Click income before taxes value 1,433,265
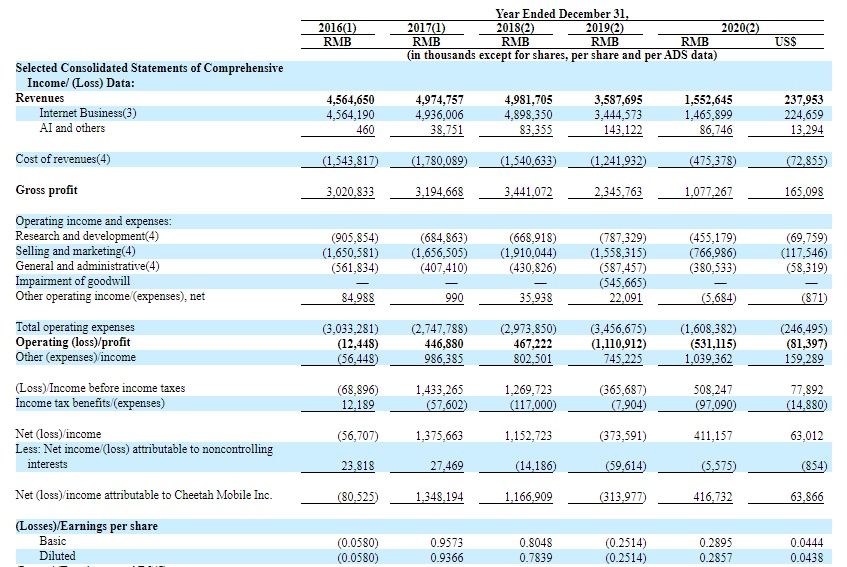This screenshot has width=847, height=567. 439,390
